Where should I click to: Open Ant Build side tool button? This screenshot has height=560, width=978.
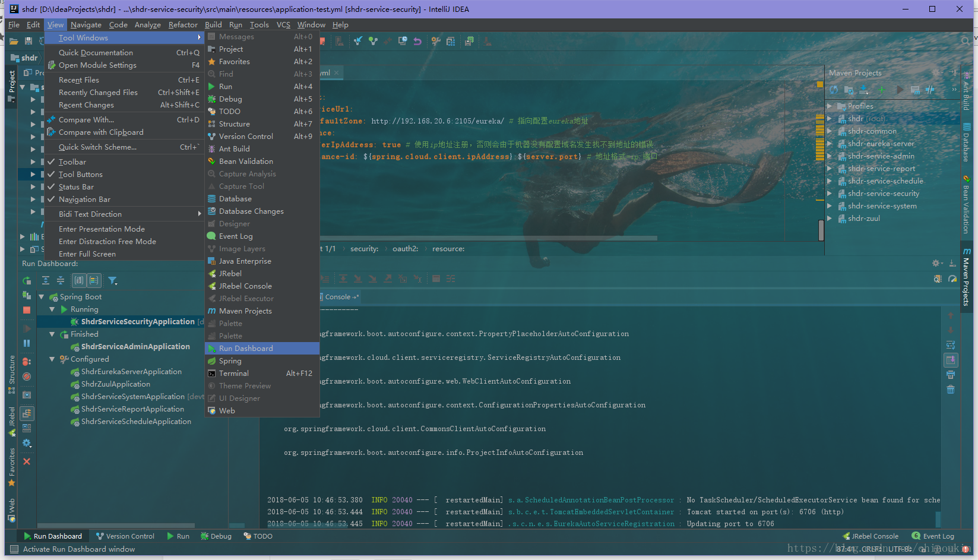click(967, 91)
